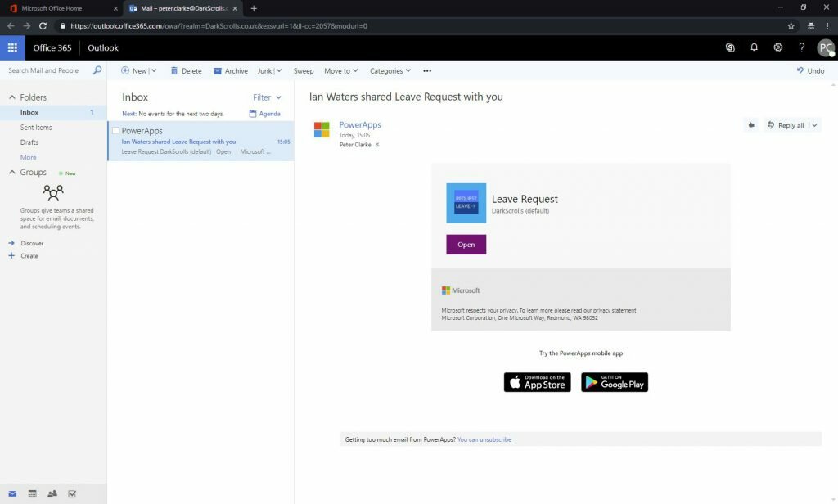Viewport: 838px width, 504px height.
Task: Open the Filter dropdown
Action: (x=267, y=97)
